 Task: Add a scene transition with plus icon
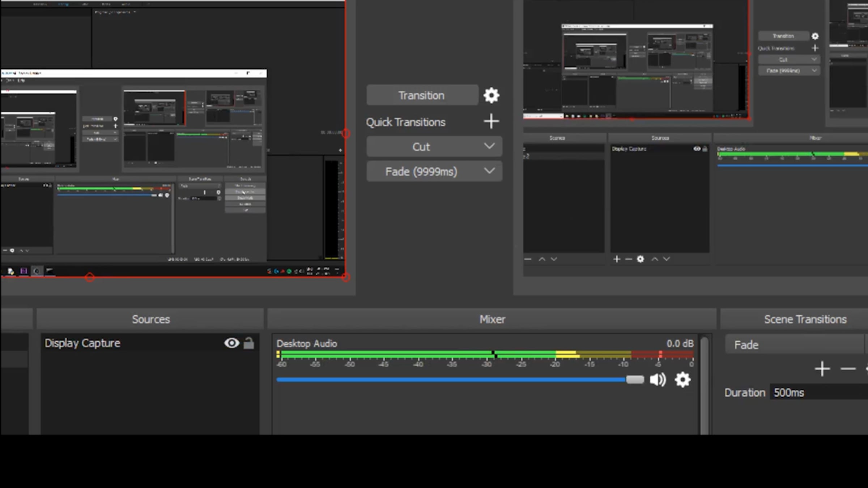tap(822, 369)
